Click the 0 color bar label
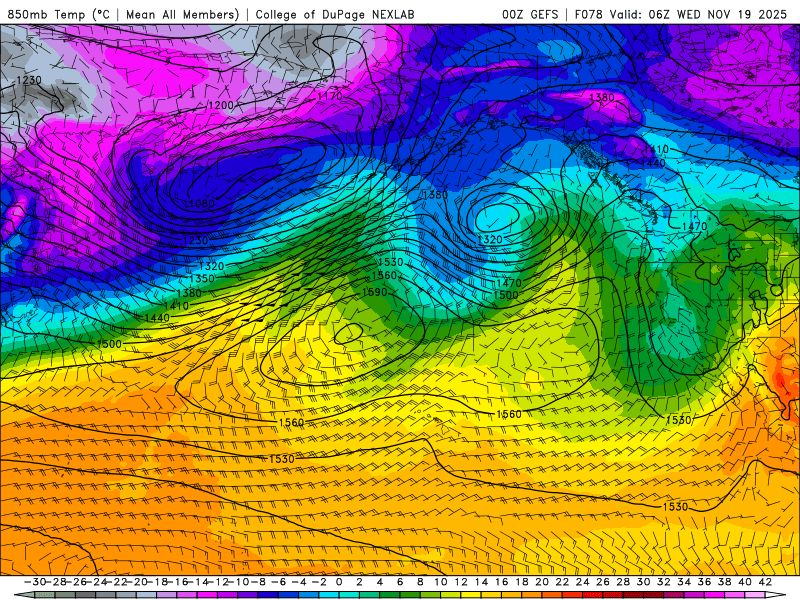800x600 pixels. point(339,582)
